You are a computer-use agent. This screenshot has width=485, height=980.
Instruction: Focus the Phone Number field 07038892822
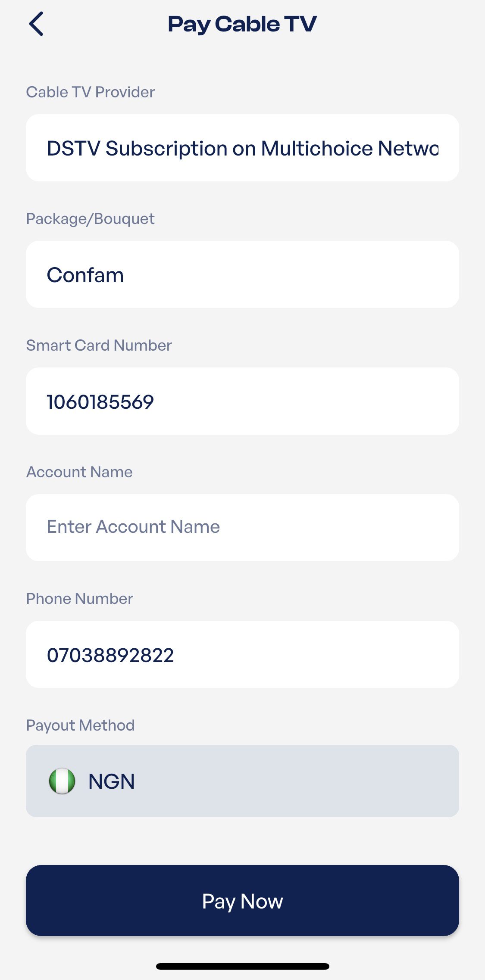242,654
